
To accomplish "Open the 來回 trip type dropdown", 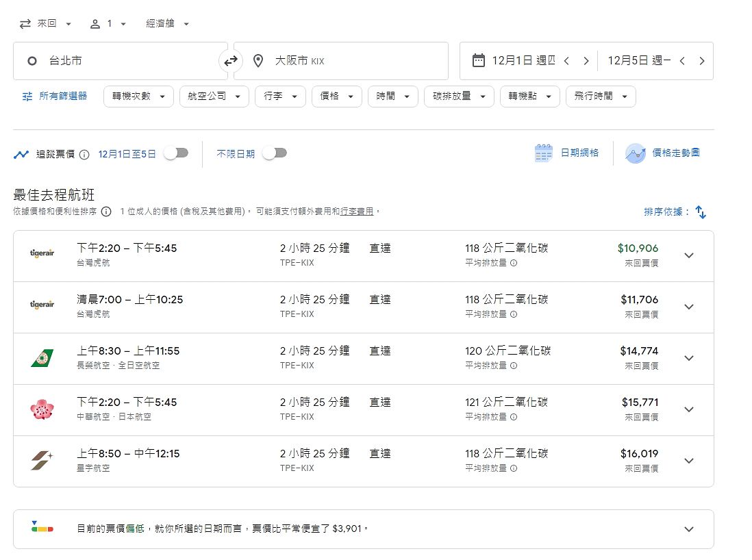I will pos(46,24).
